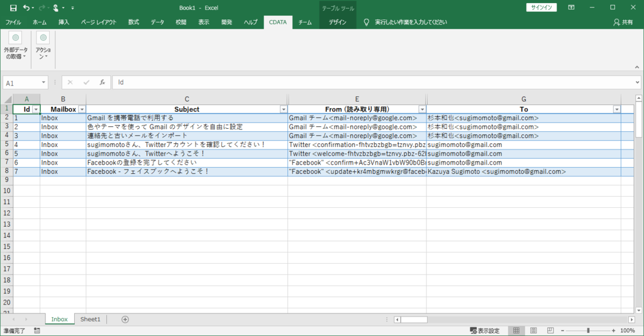Click horizontal scrollbar left arrow

pyautogui.click(x=397, y=320)
